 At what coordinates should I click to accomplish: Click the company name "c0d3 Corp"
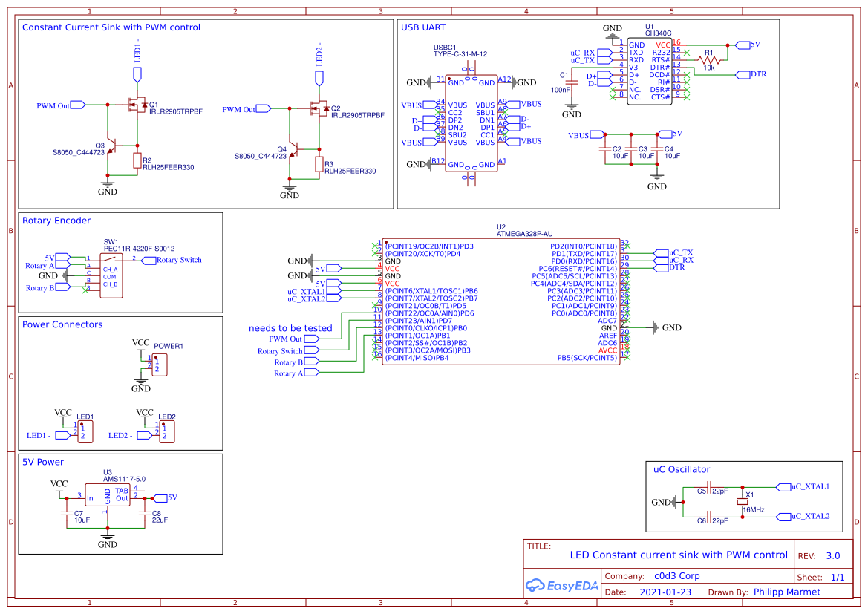[x=677, y=576]
